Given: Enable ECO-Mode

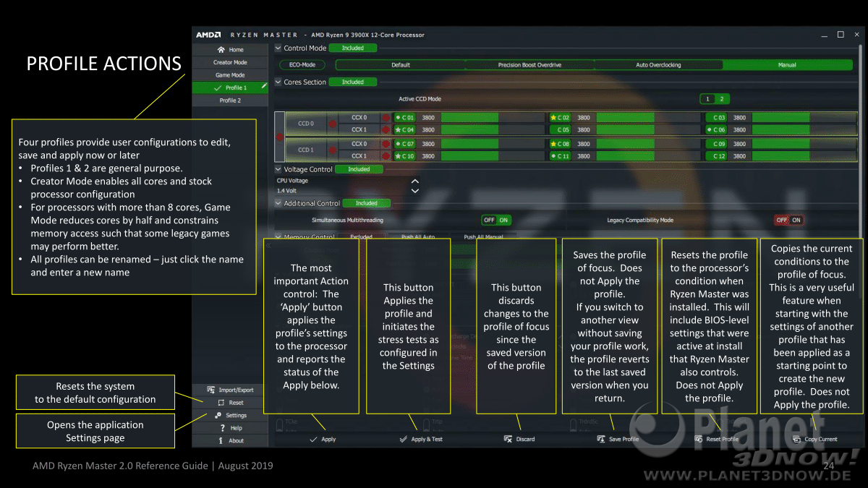Looking at the screenshot, I should pyautogui.click(x=302, y=64).
